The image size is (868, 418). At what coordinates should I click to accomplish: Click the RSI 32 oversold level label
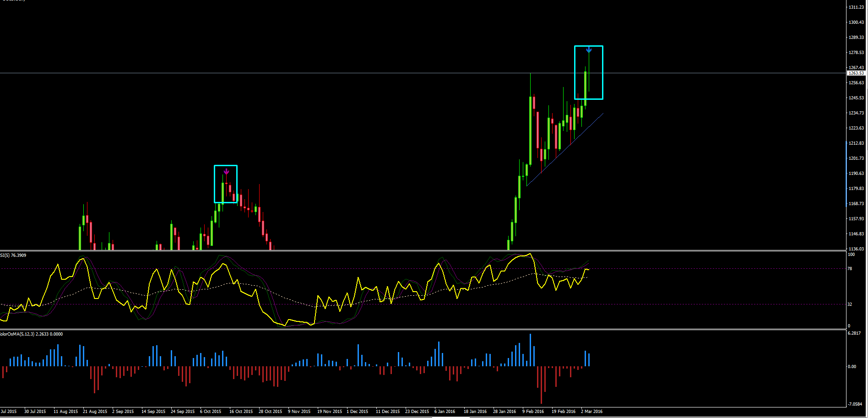(850, 304)
